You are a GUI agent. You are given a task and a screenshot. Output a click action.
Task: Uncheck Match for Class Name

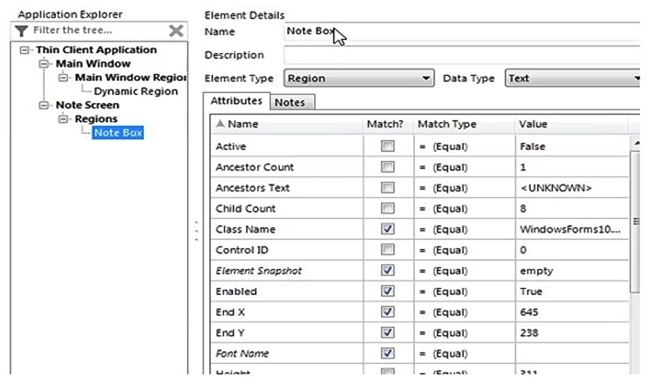click(x=388, y=229)
